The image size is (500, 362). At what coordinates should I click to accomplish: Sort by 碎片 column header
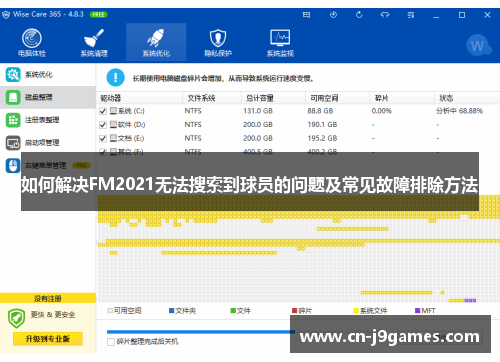(402, 98)
